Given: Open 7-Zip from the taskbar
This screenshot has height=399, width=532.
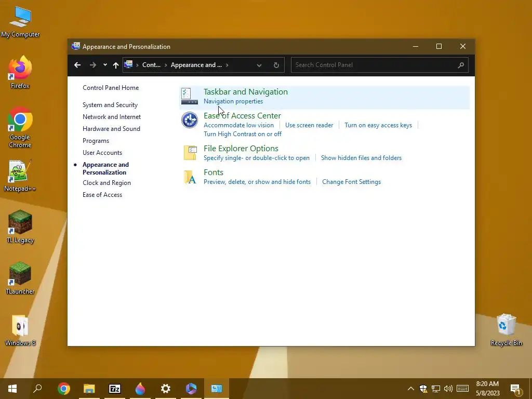Looking at the screenshot, I should click(x=115, y=389).
